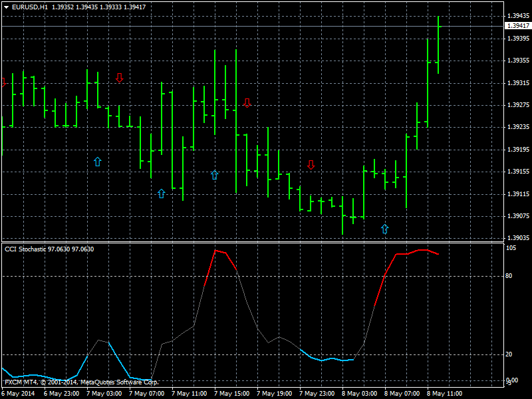This screenshot has width=532, height=399.
Task: Select the blue buy arrow at 7 May 10:00
Action: [x=162, y=194]
